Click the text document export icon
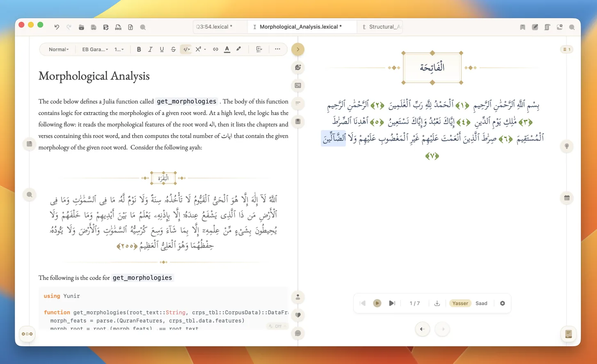The width and height of the screenshot is (597, 364). 130,27
